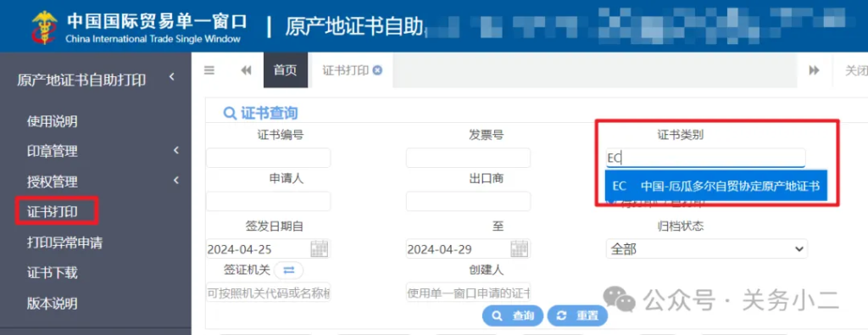The image size is (868, 335).
Task: Click the hamburger menu icon beside tabs
Action: [209, 70]
